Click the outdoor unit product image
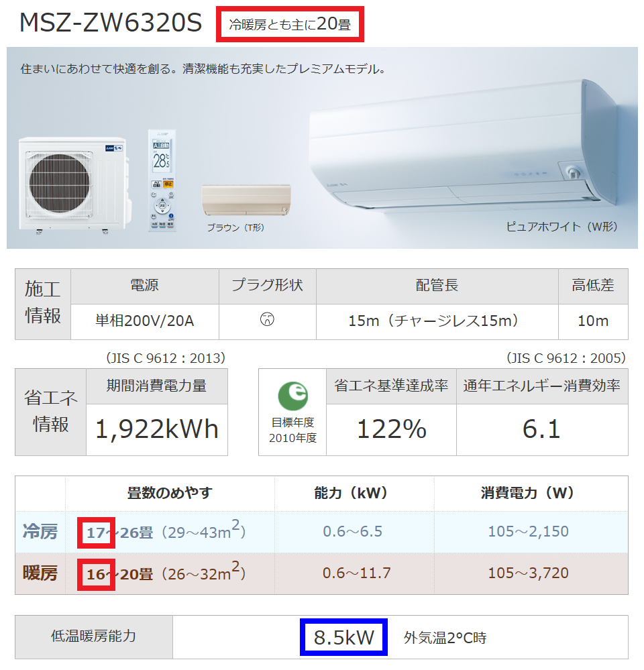Image resolution: width=644 pixels, height=670 pixels. (x=74, y=184)
